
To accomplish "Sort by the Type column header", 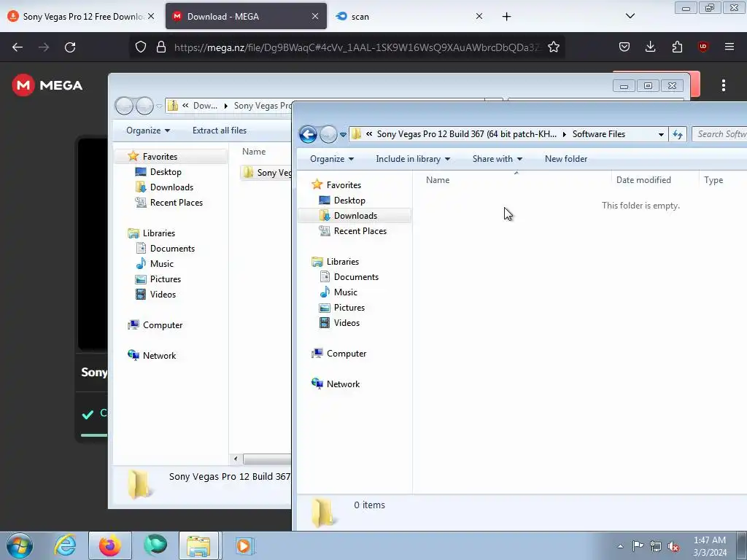I will [723, 180].
